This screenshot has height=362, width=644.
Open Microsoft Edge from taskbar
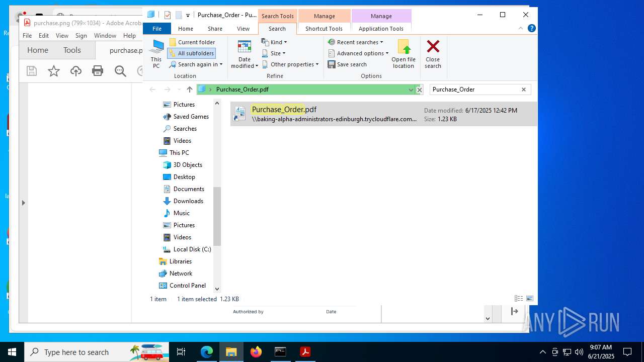click(207, 352)
